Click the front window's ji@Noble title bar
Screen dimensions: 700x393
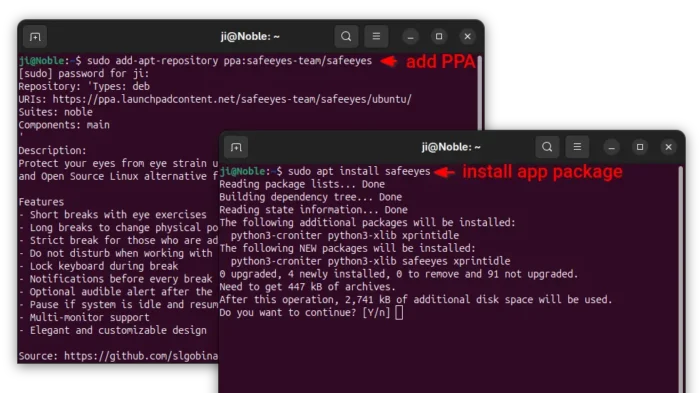(x=451, y=147)
